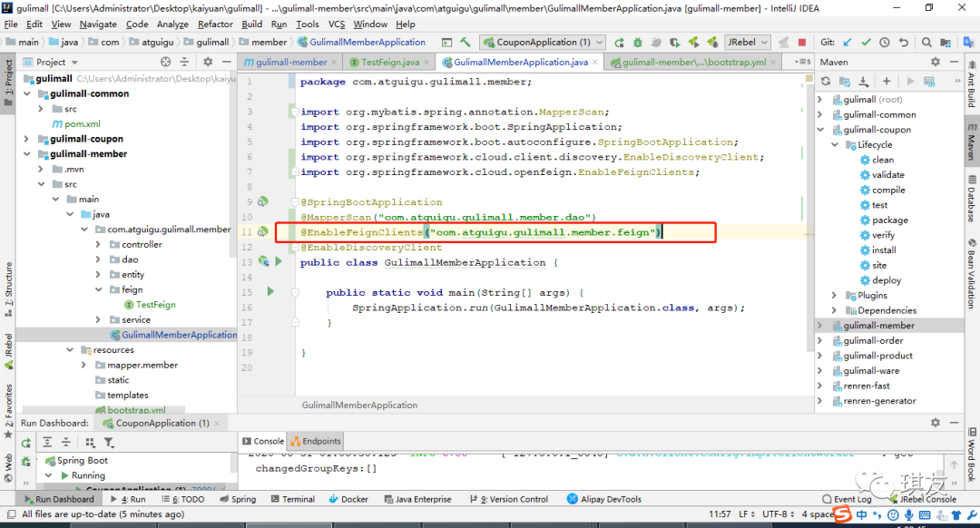Collapse the gulimall-common module in Project tree
Screen dimensions: 980x528
[27, 93]
